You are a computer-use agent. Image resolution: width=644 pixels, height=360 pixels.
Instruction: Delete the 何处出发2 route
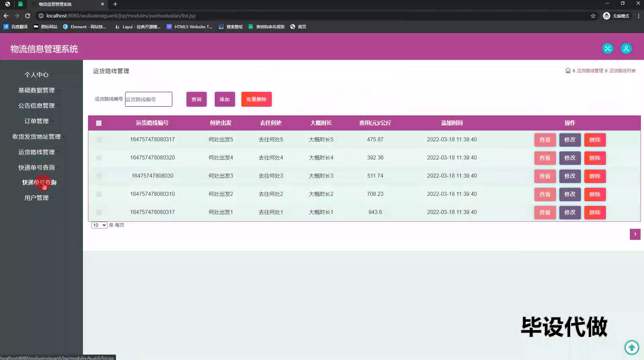pyautogui.click(x=595, y=194)
